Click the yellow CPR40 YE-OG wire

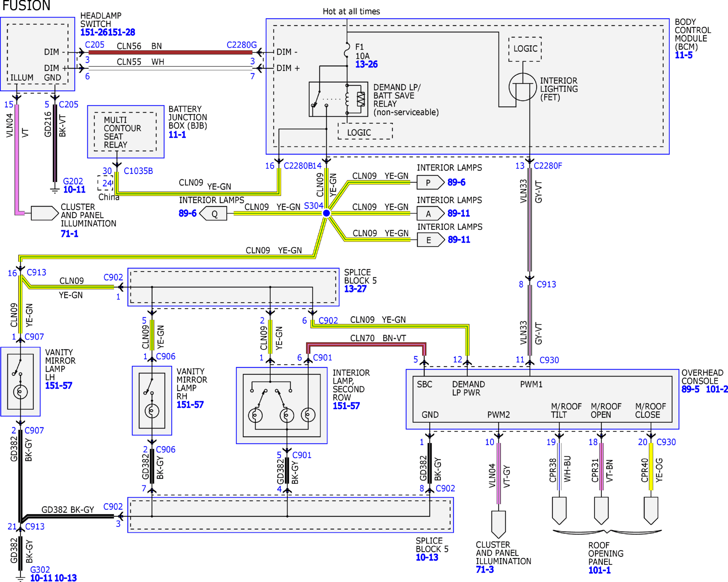tap(651, 466)
